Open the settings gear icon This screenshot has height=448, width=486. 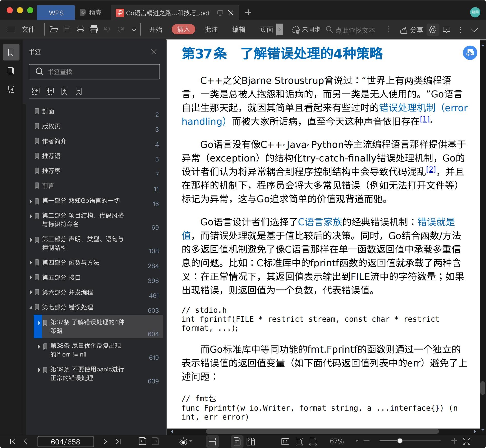433,30
